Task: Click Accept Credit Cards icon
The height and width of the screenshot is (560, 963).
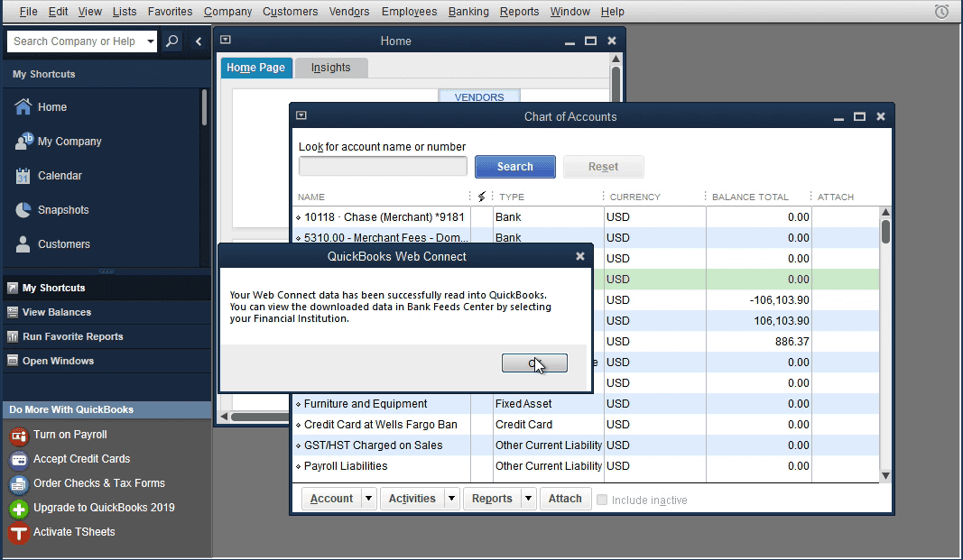Action: pos(19,460)
